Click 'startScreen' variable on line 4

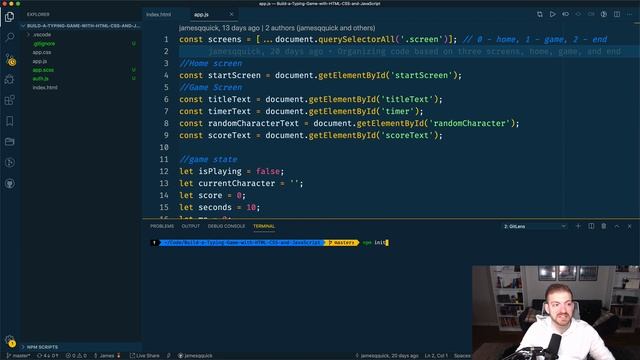point(234,76)
